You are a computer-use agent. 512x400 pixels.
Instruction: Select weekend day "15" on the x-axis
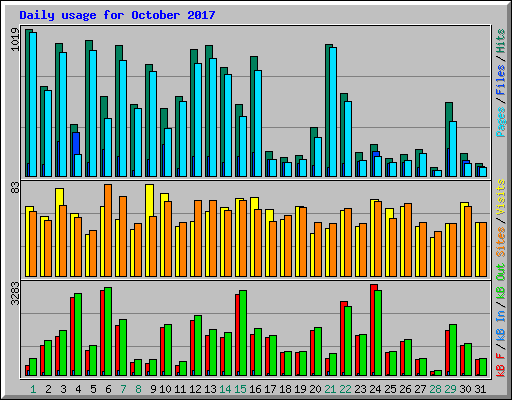(240, 389)
